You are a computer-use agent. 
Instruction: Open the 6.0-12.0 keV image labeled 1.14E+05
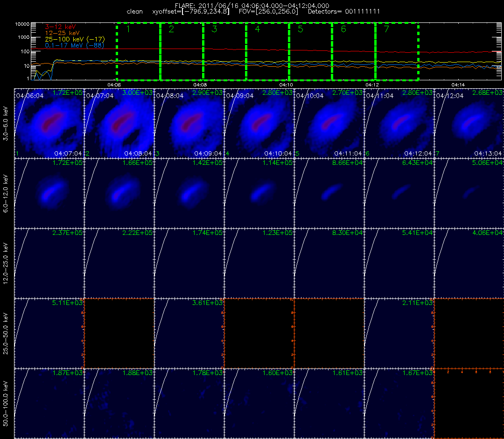pyautogui.click(x=259, y=193)
